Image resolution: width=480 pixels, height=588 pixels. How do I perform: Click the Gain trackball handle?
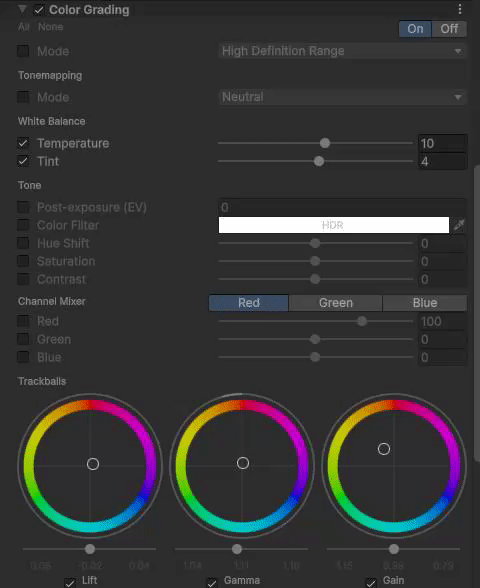tap(384, 449)
